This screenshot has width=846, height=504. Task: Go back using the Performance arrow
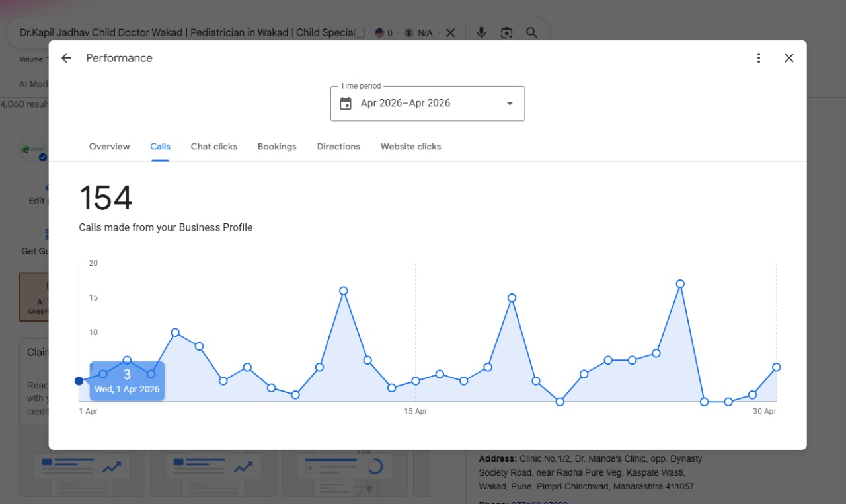click(x=66, y=58)
